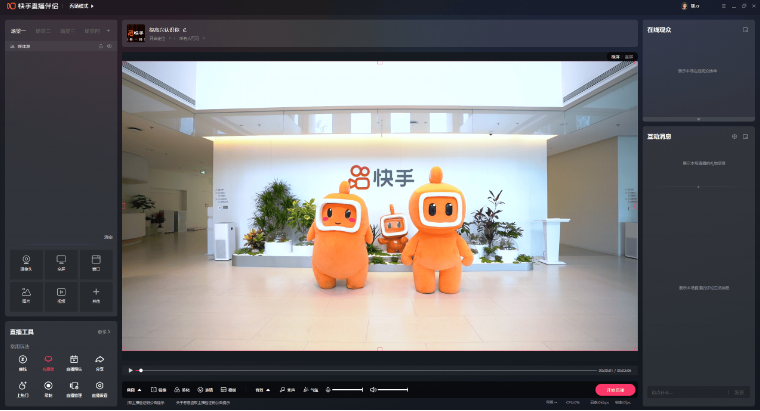
Task: Select the first scene tab 场景一
Action: [x=18, y=31]
